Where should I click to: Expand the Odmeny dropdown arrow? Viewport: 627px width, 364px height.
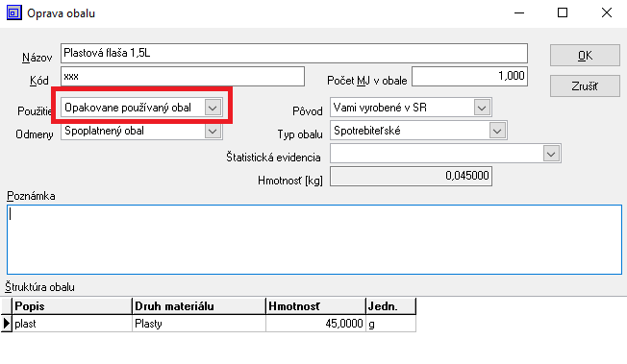pos(213,131)
